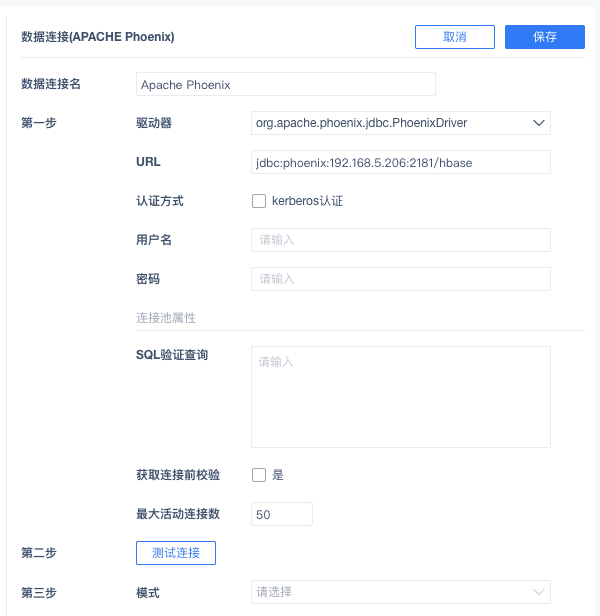Expand the 驱动器 dropdown chevron arrow
Image resolution: width=600 pixels, height=616 pixels.
pos(539,123)
